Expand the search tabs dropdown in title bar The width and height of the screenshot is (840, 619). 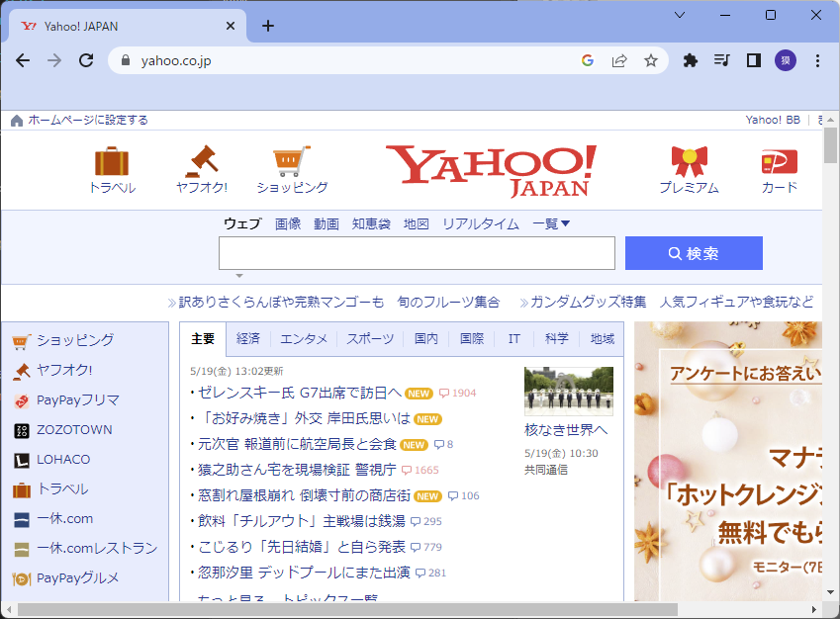(x=680, y=15)
